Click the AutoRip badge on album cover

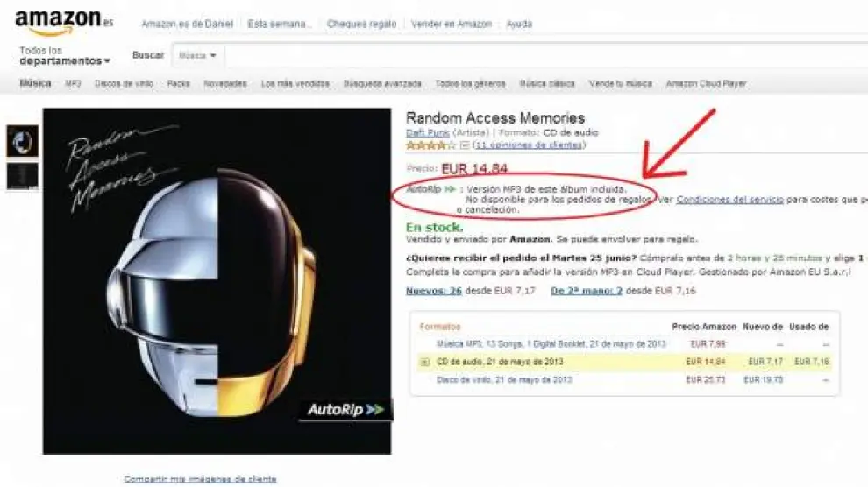(345, 410)
